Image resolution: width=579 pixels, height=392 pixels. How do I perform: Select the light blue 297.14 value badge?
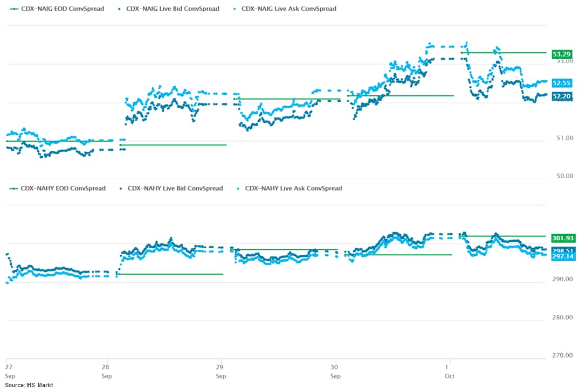coord(563,257)
